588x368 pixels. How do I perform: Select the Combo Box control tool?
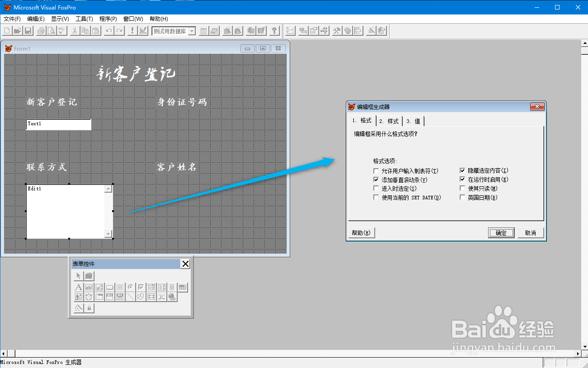point(151,287)
